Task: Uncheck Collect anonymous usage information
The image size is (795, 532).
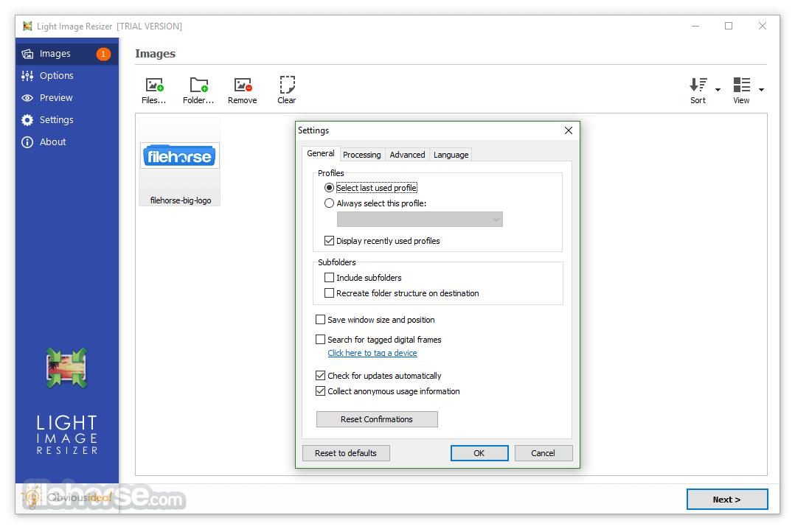Action: [x=320, y=391]
